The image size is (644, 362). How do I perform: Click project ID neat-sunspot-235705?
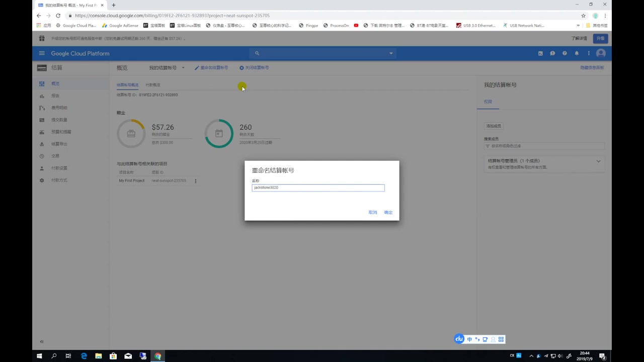click(169, 180)
